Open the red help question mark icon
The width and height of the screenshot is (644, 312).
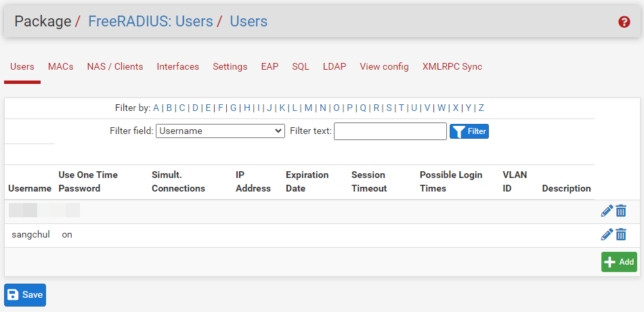tap(624, 22)
